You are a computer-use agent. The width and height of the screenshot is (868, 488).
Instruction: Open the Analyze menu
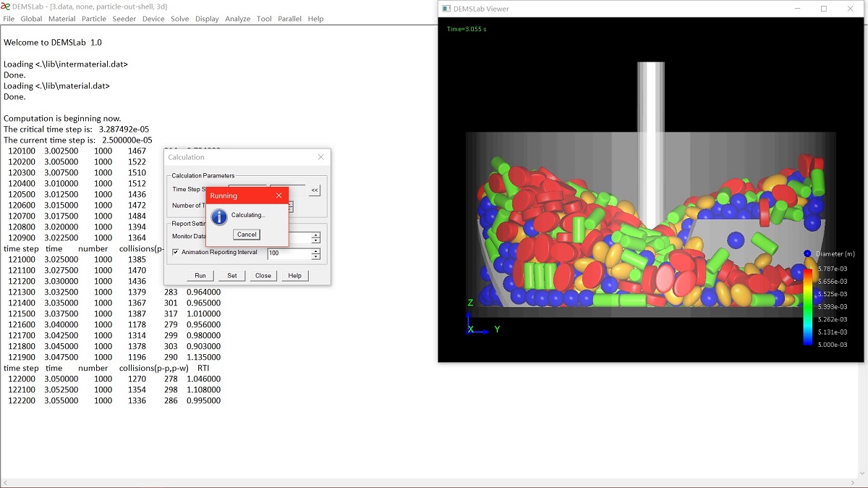coord(238,19)
